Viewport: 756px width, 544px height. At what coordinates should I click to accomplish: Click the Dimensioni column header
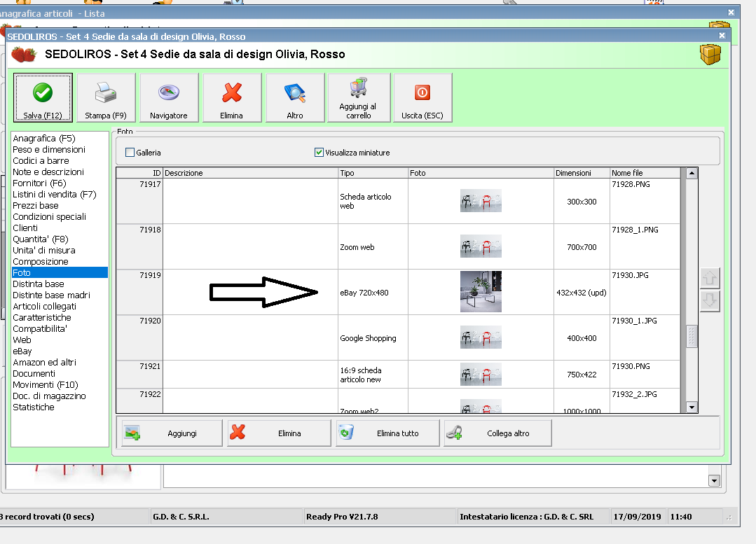pos(582,173)
